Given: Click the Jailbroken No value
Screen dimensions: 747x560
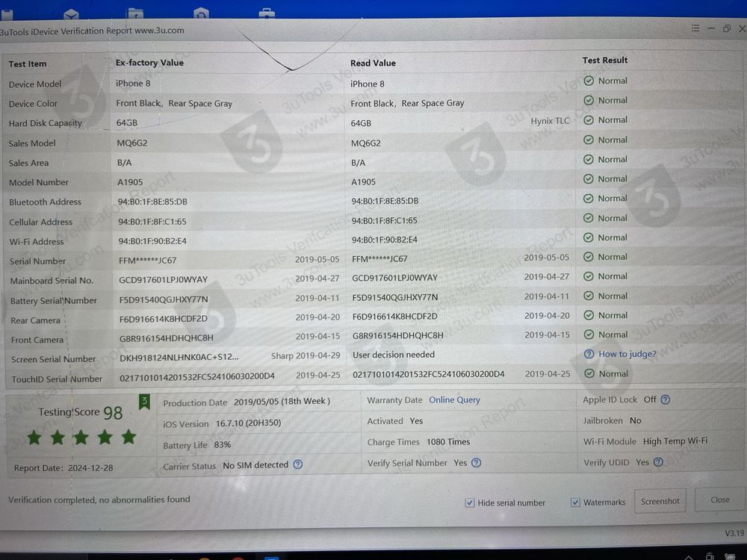Looking at the screenshot, I should coord(635,420).
